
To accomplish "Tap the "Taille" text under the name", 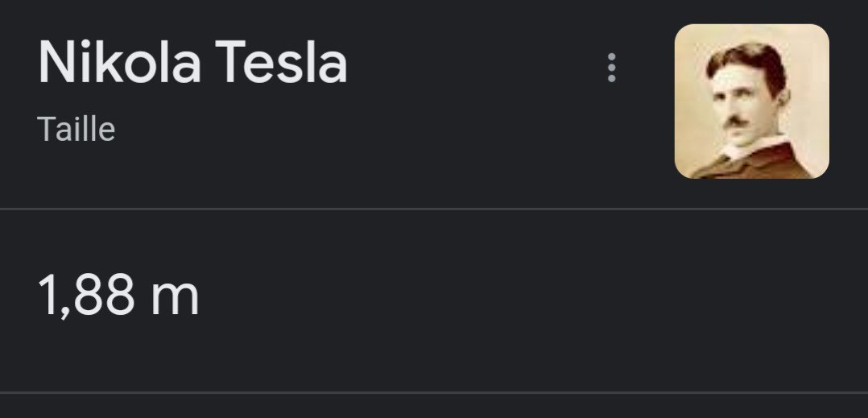I will (x=76, y=130).
